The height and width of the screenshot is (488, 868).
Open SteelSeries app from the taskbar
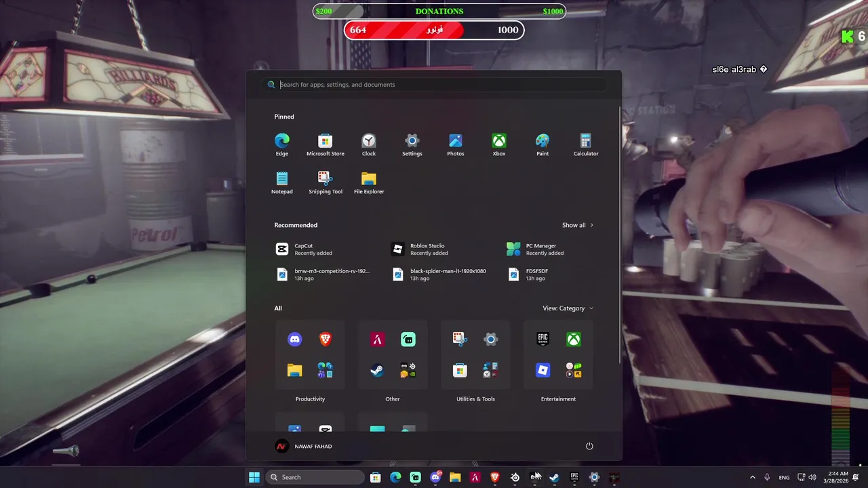tap(515, 477)
